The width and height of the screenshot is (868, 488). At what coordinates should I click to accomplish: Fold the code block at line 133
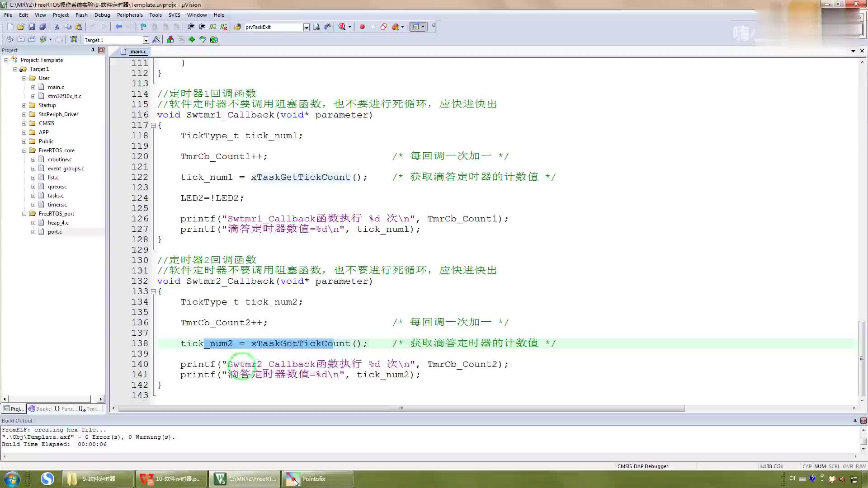(x=153, y=291)
